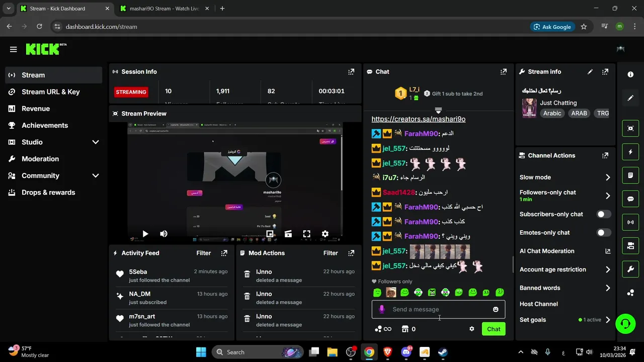Open the hamburger navigation menu
Image resolution: width=644 pixels, height=362 pixels.
tap(14, 49)
